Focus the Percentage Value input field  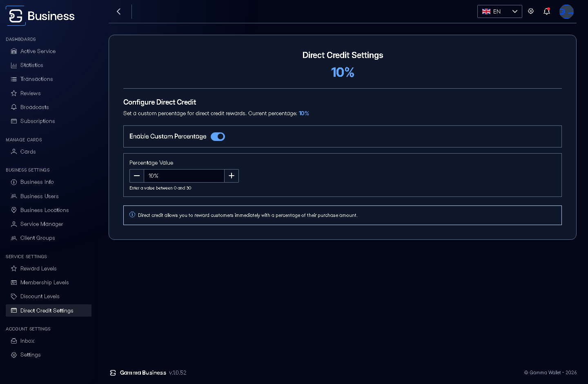coord(184,176)
